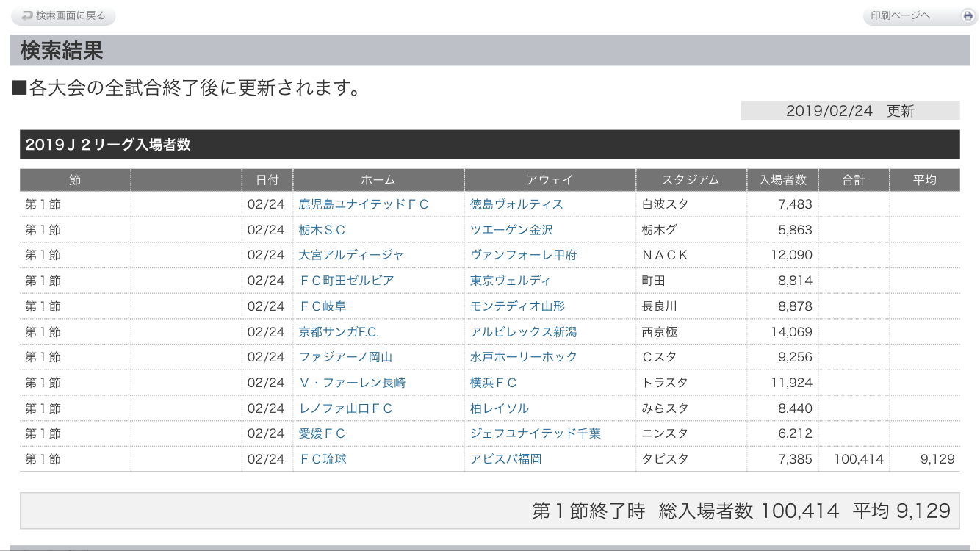Click the 栃木SC home team link
The width and height of the screenshot is (980, 551).
click(x=322, y=230)
